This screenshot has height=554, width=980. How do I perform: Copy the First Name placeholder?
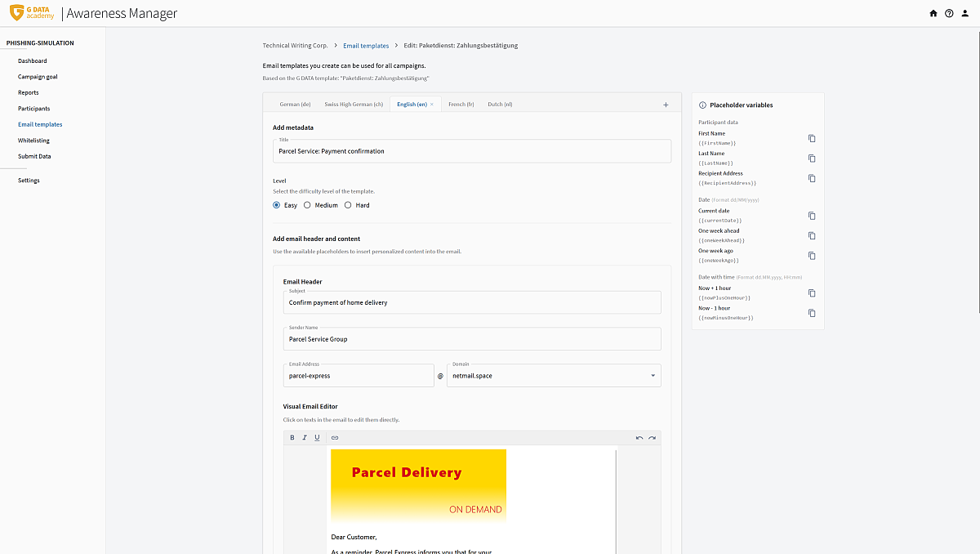[812, 138]
